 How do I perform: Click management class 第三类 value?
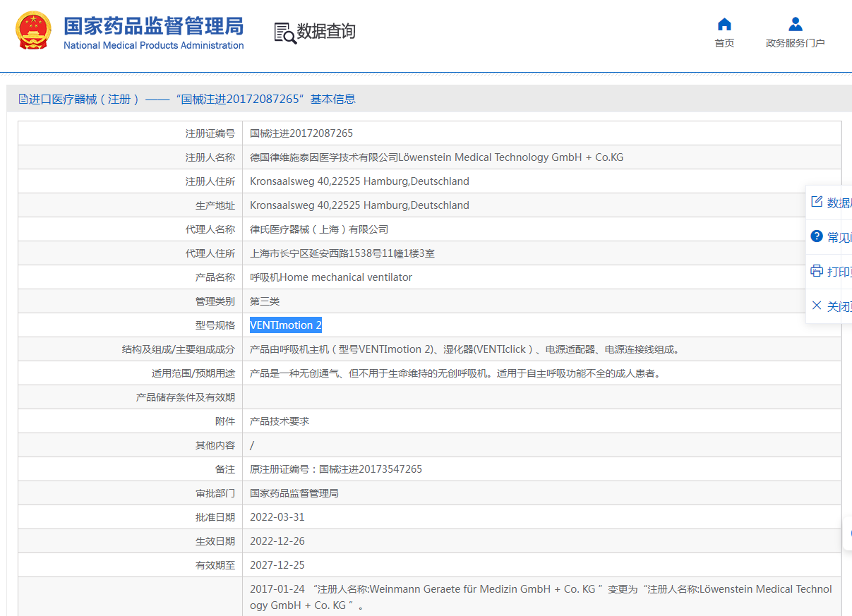[x=265, y=301]
